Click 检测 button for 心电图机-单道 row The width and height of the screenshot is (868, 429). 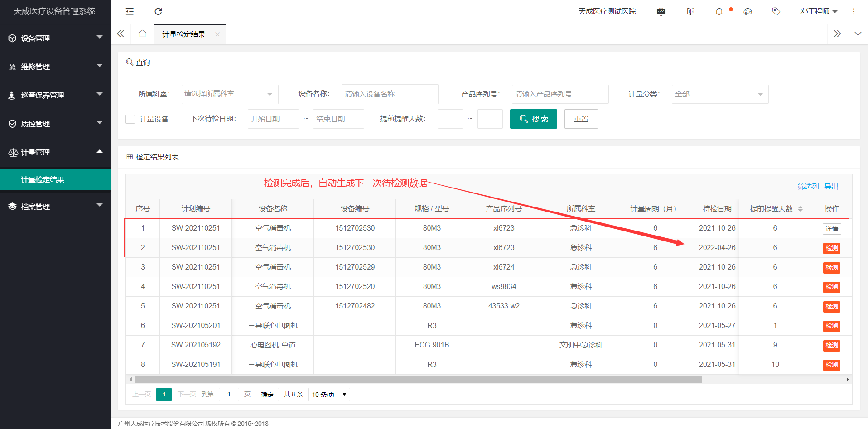pyautogui.click(x=832, y=346)
